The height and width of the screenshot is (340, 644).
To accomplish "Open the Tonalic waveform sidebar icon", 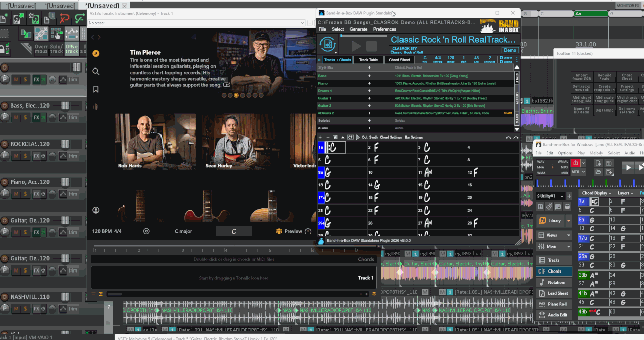I will point(96,107).
